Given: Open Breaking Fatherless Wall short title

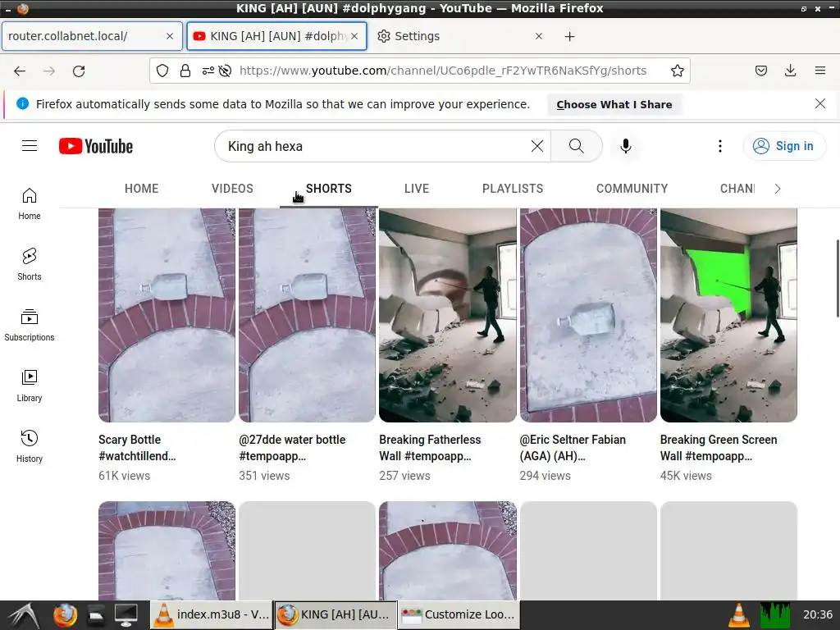Looking at the screenshot, I should coord(430,448).
